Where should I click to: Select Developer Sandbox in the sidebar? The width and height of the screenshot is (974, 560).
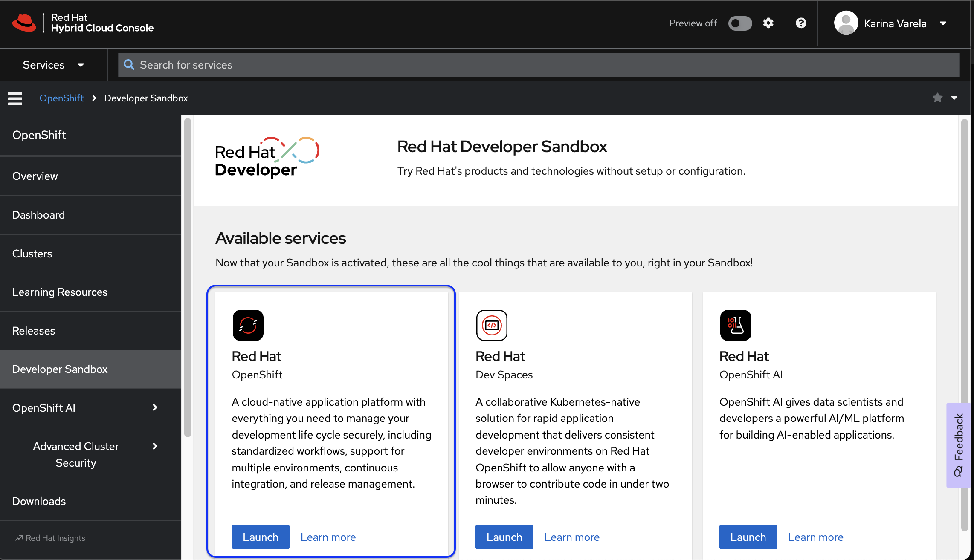pos(90,369)
